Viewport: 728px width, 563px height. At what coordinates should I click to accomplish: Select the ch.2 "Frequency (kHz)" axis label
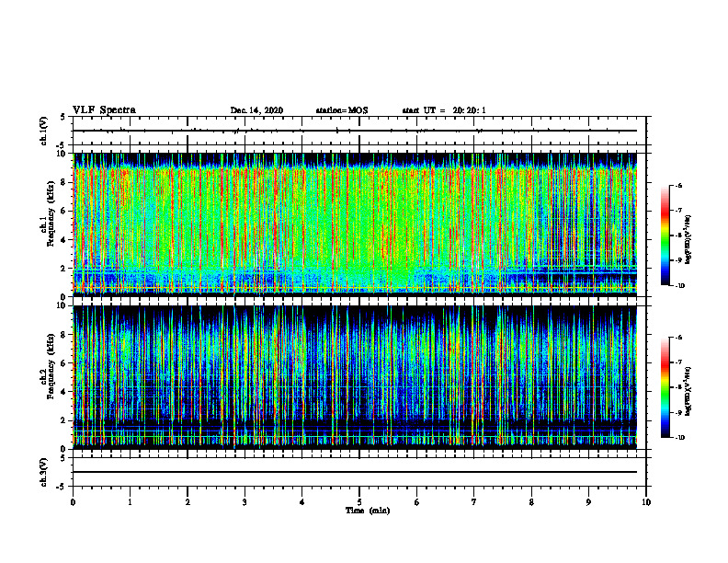tap(51, 366)
